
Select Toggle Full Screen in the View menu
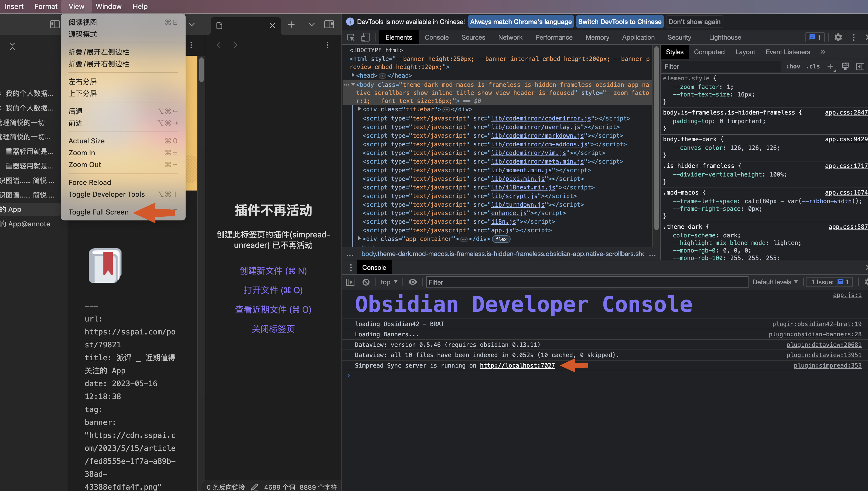point(98,212)
